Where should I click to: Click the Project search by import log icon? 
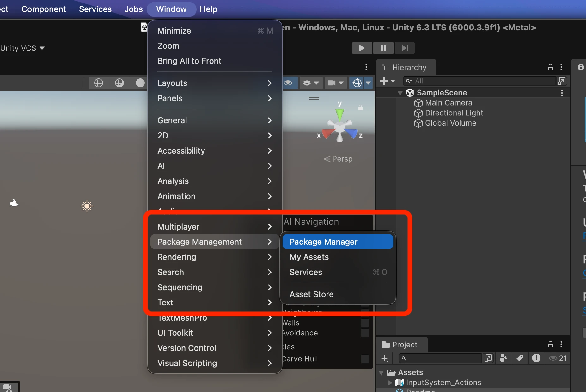(x=536, y=358)
